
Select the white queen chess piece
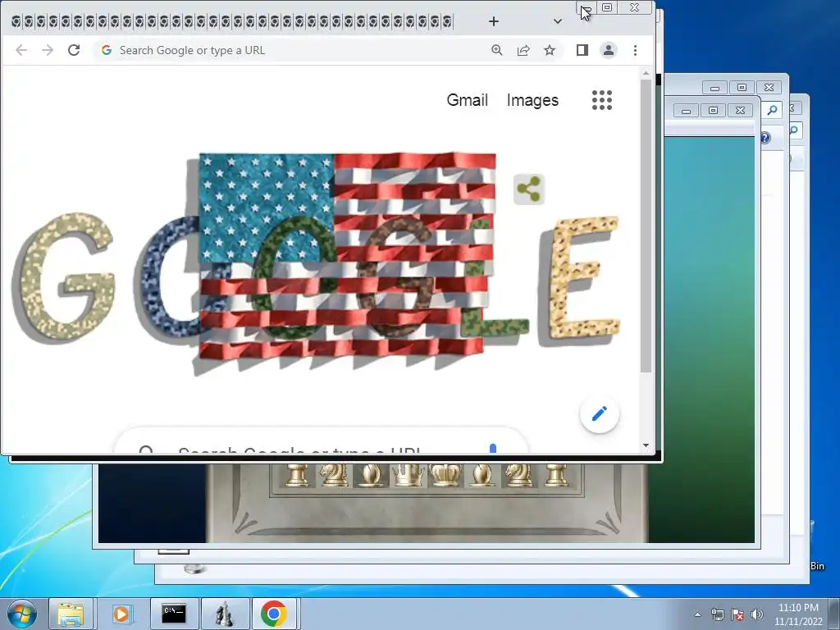409,475
